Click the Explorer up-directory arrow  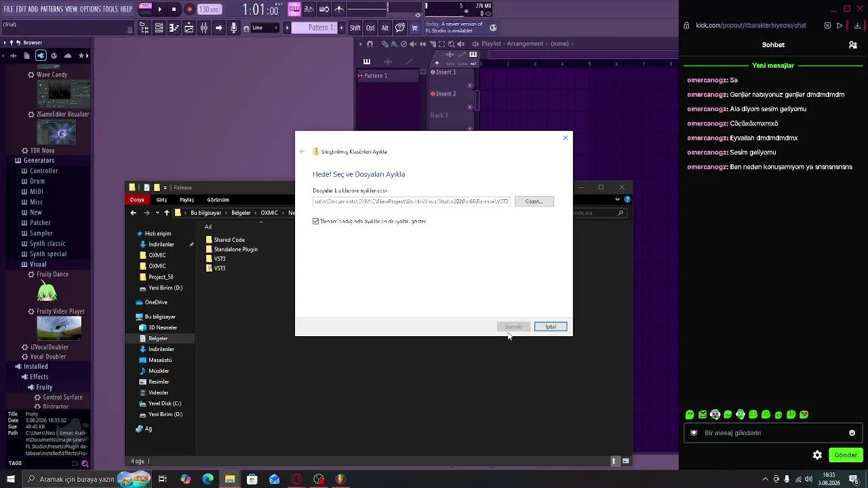[166, 213]
